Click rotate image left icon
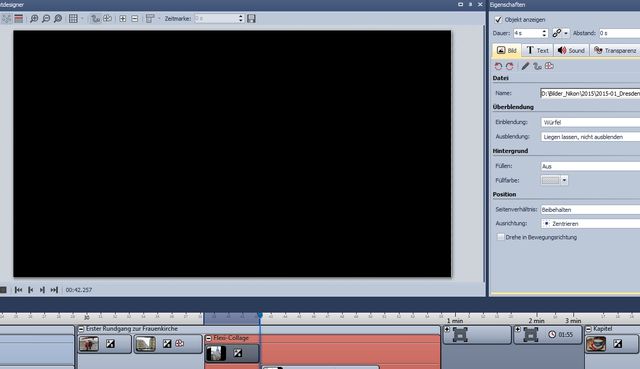640x369 pixels. click(498, 66)
